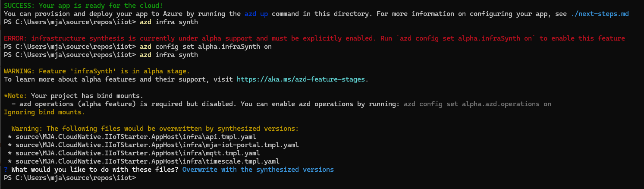Open the https://aka.ms/azd-feature-stages URL
644x189 pixels.
(x=302, y=79)
